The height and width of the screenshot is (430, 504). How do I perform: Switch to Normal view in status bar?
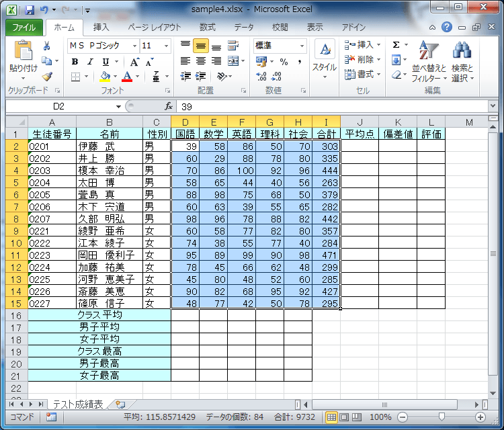tap(331, 417)
